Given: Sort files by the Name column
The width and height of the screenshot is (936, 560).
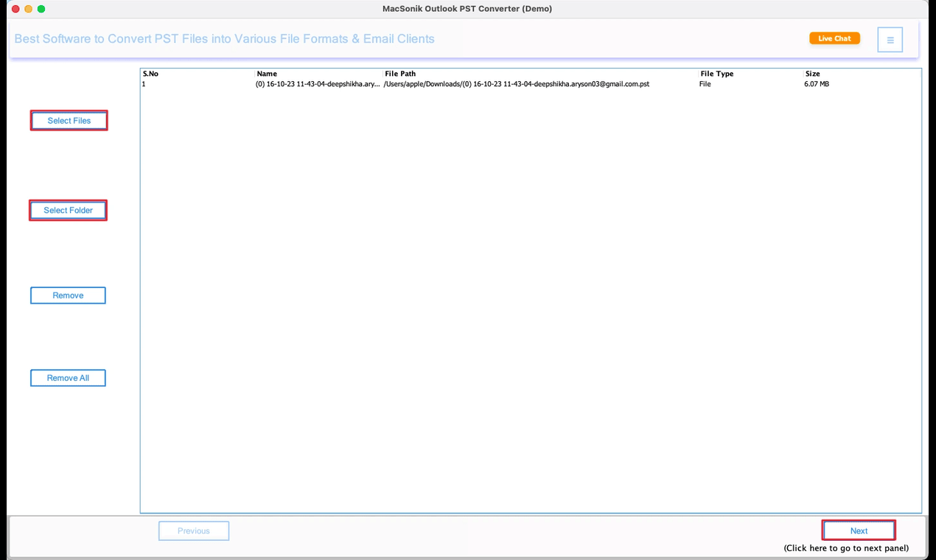Looking at the screenshot, I should point(266,73).
